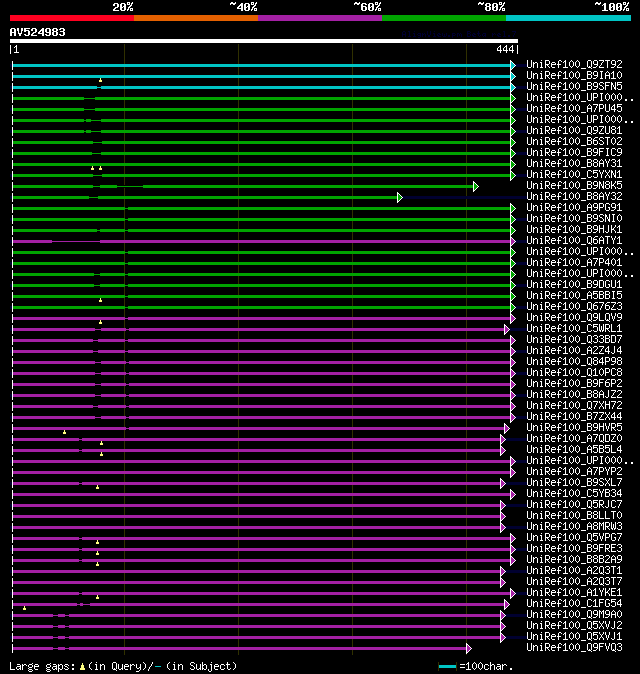Click the end arrowhead of Q9FVQ3 alignment

[469, 649]
